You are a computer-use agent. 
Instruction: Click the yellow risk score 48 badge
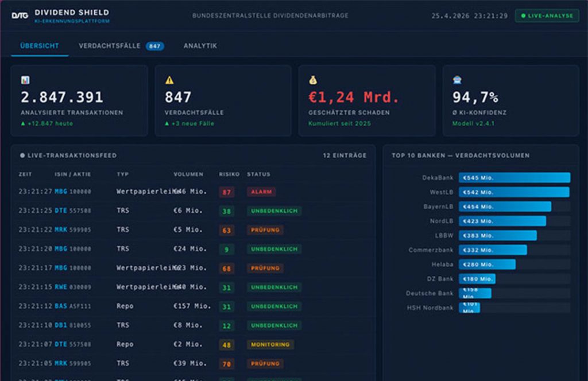[x=226, y=345]
